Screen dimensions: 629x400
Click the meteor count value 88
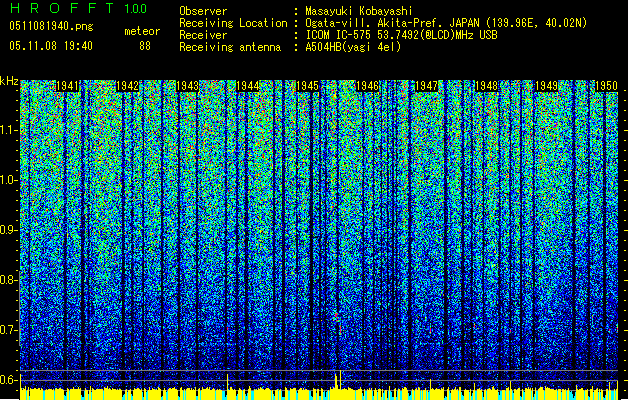point(145,46)
